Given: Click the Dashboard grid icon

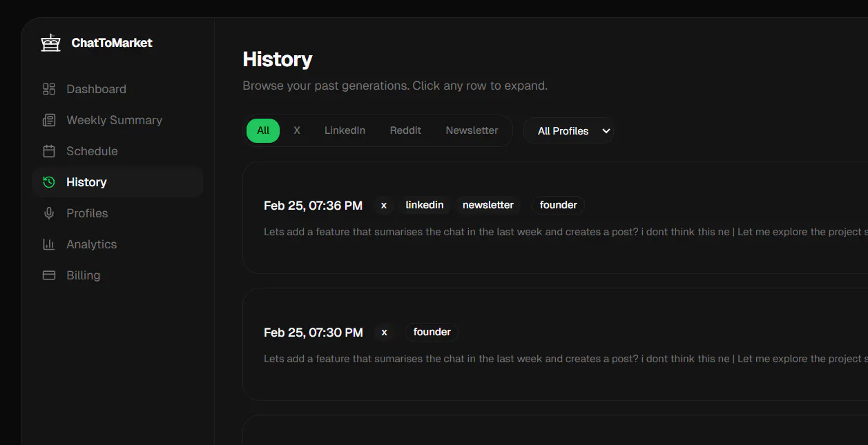Looking at the screenshot, I should [49, 89].
